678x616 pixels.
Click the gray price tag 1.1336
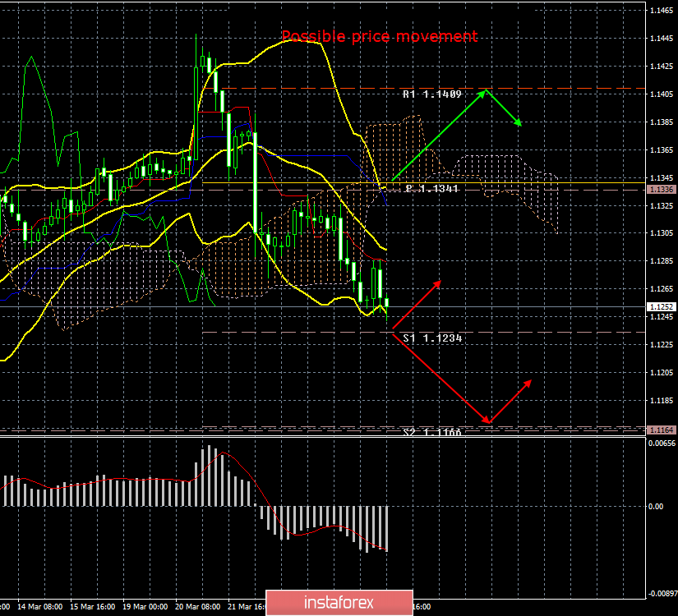(x=661, y=190)
